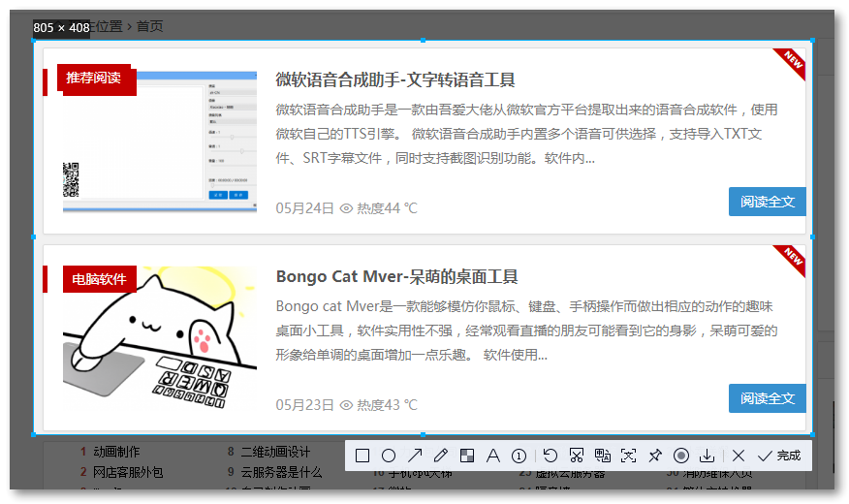Open the Bongo Cat keyboard thumbnail
Screen dimensions: 849x504
tap(160, 338)
